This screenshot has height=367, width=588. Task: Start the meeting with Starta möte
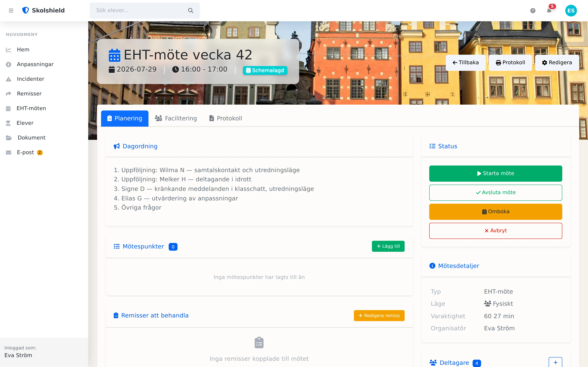(x=495, y=173)
